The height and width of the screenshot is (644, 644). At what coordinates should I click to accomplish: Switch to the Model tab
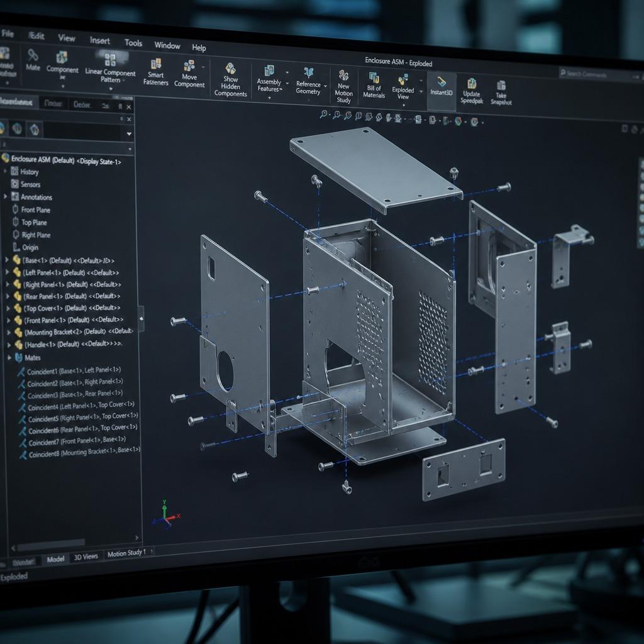[x=55, y=559]
